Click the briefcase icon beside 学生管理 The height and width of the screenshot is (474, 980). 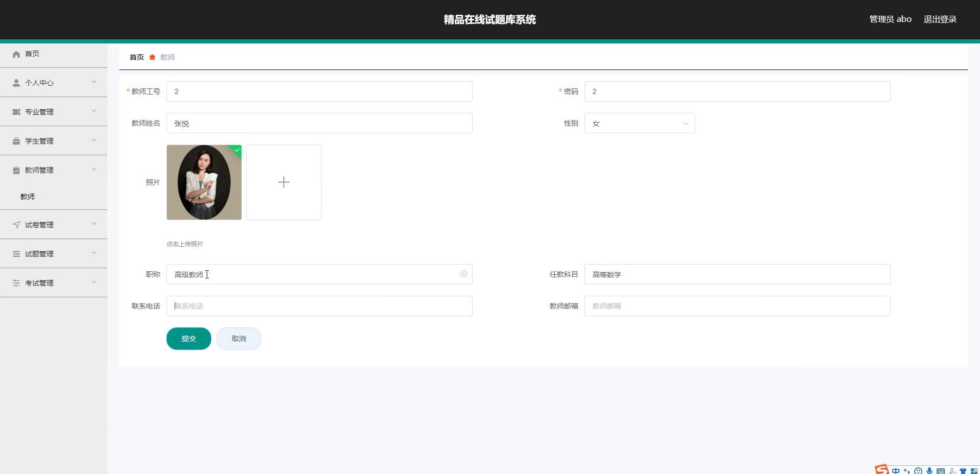pyautogui.click(x=16, y=141)
